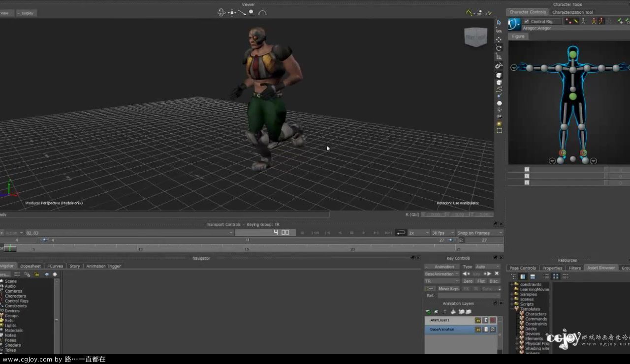This screenshot has height=364, width=630.
Task: Delete key with X icon in Key Controls
Action: 497,273
